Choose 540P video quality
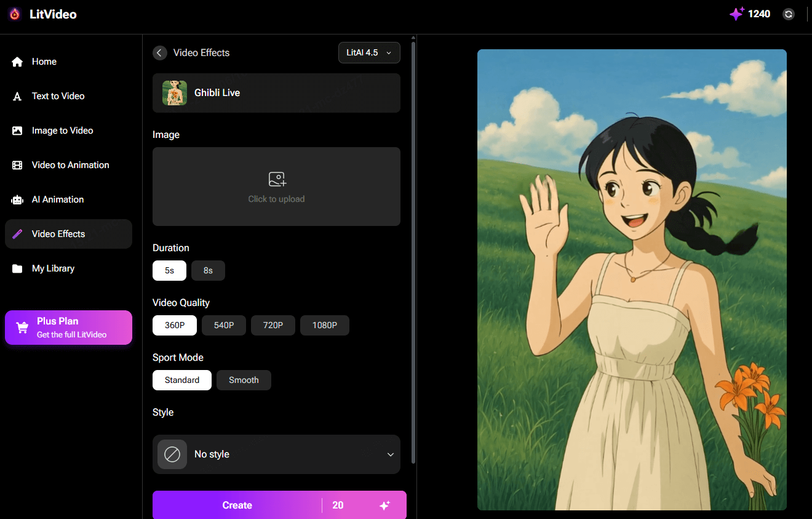The image size is (812, 519). pos(224,326)
